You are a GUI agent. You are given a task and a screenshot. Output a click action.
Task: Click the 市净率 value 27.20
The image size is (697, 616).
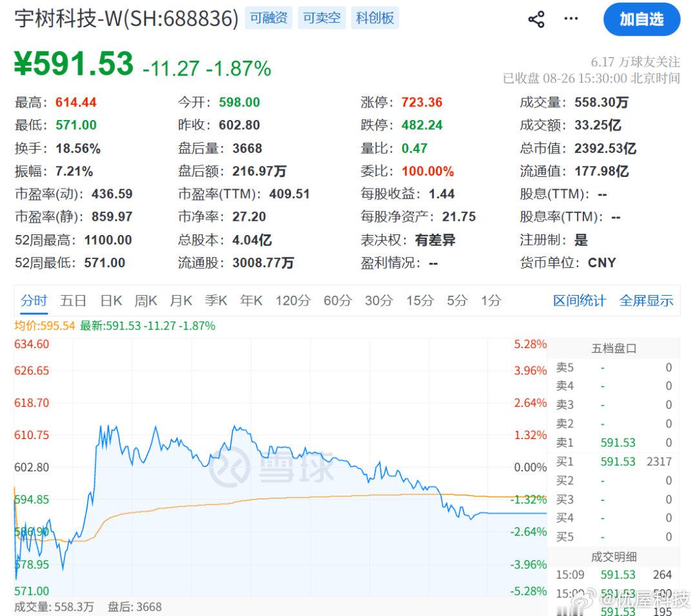coord(249,216)
